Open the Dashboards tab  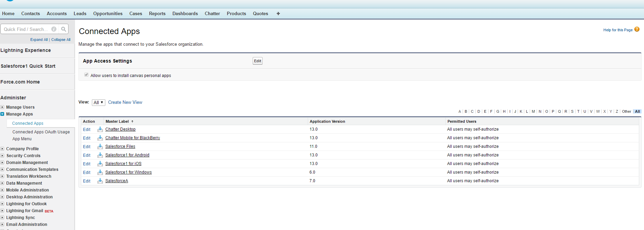(x=185, y=14)
